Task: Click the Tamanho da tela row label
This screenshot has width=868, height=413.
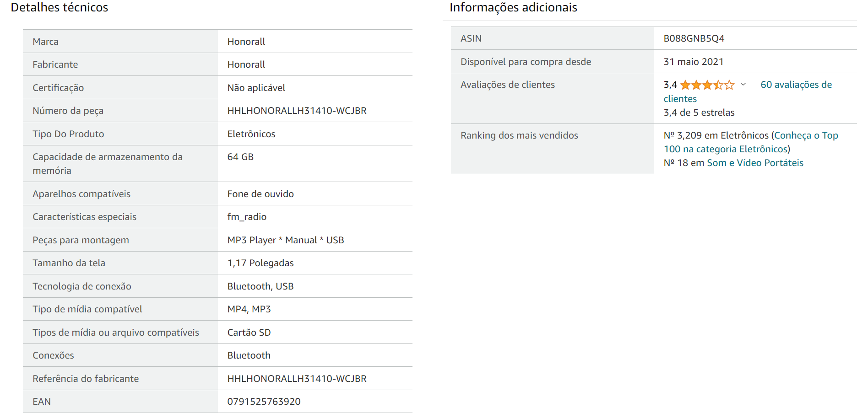Action: (x=69, y=263)
